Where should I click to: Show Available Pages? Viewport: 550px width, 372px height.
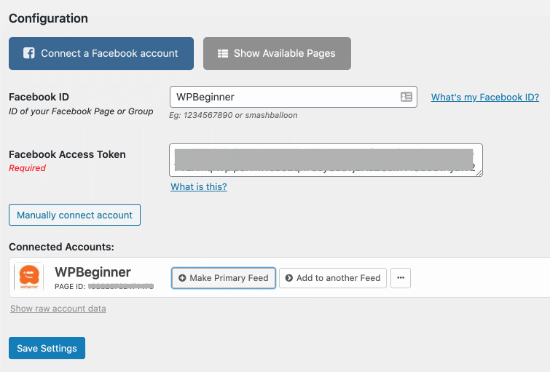[277, 53]
